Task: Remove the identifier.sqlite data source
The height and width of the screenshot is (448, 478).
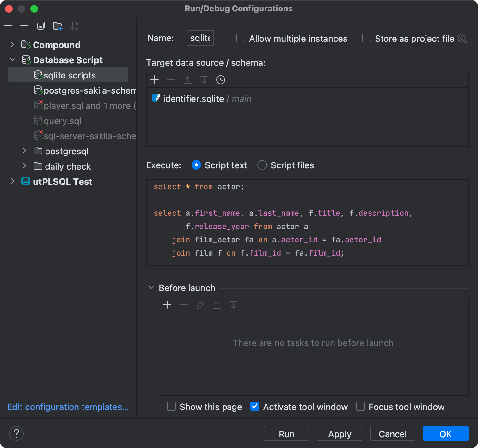Action: [x=171, y=80]
